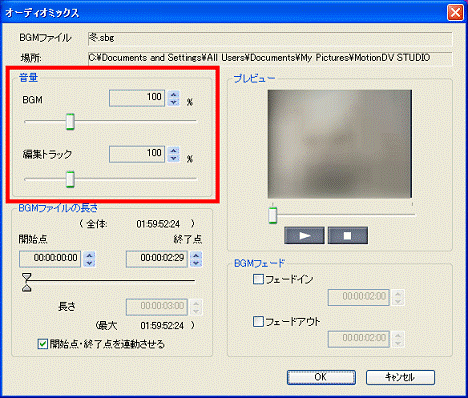Increase 終了点 time with up arrow

coord(196,255)
